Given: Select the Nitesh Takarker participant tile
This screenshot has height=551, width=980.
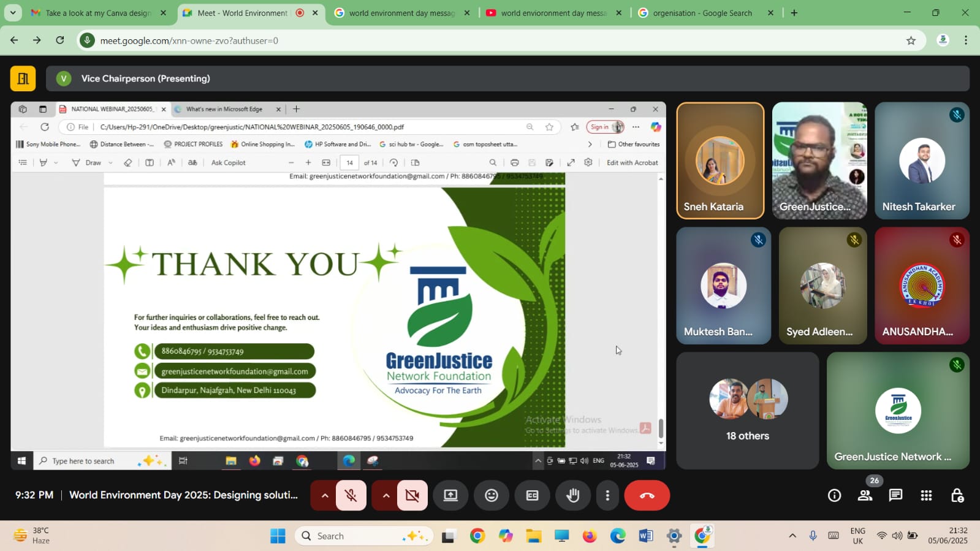Looking at the screenshot, I should pos(922,161).
